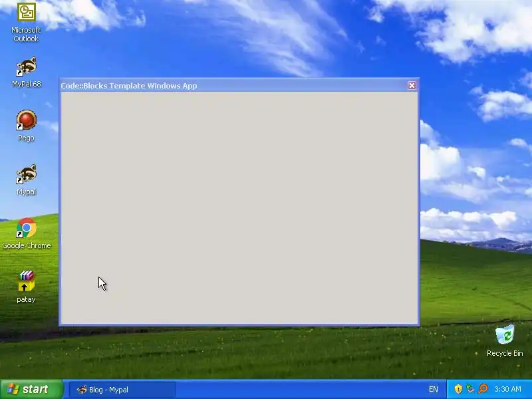Click the 3:30 AM clock
The width and height of the screenshot is (532, 399).
pos(507,389)
